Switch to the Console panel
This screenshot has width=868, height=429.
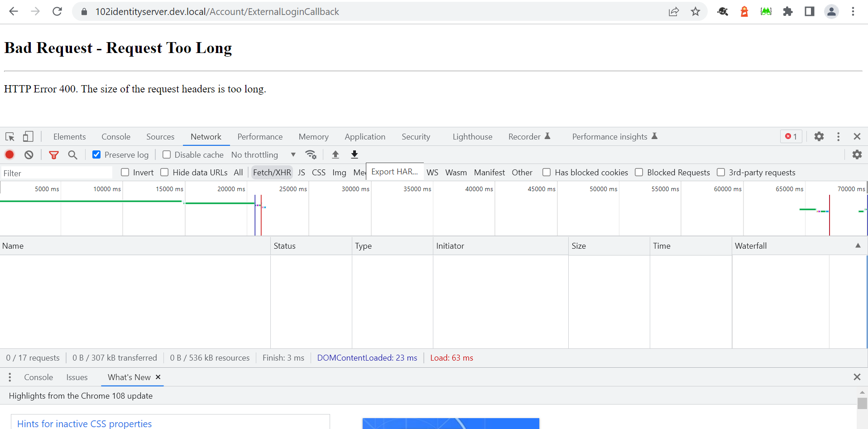pos(116,136)
